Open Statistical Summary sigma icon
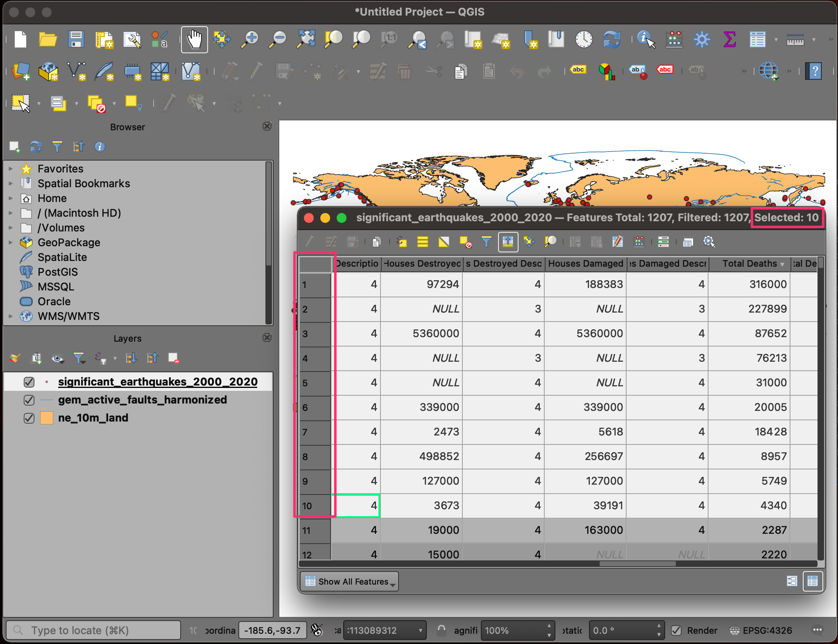Screen dimensions: 838x644 point(729,40)
